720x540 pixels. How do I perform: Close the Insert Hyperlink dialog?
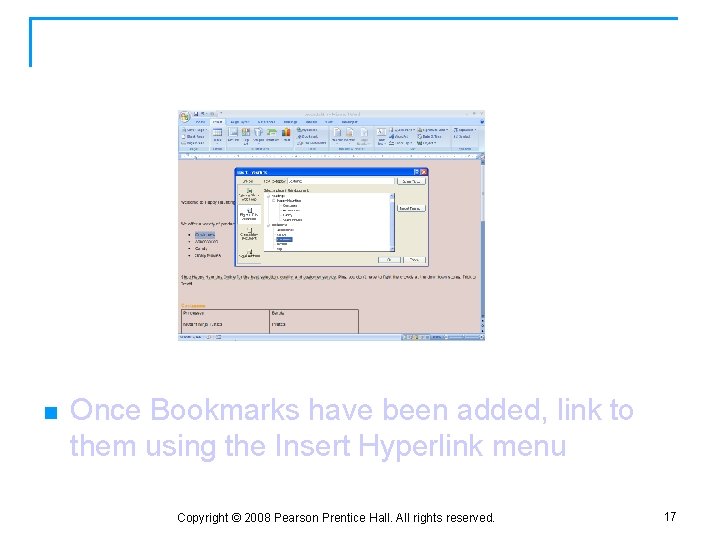tap(423, 172)
